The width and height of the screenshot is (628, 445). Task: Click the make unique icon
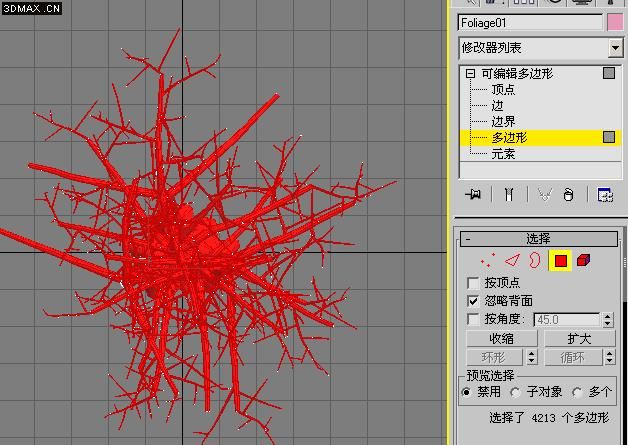point(544,195)
